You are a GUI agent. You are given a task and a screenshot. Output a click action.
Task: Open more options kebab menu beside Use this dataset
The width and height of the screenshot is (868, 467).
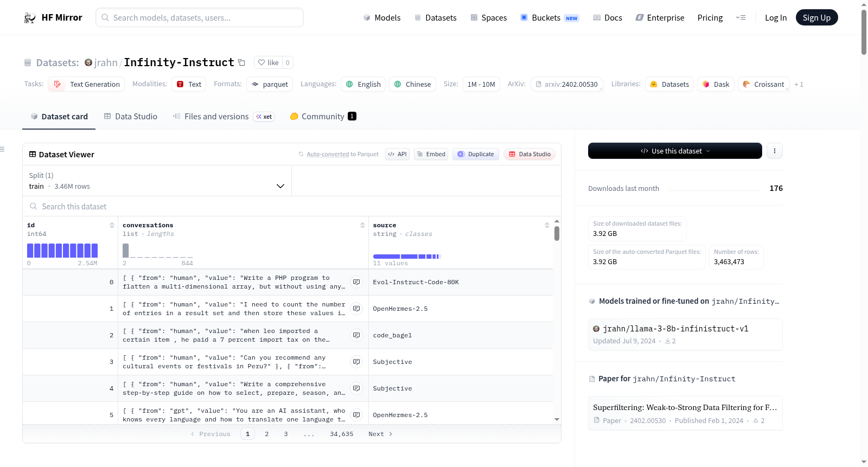pyautogui.click(x=775, y=151)
